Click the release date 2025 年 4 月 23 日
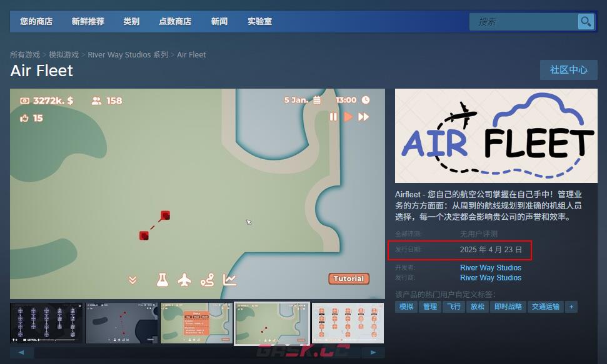 491,250
